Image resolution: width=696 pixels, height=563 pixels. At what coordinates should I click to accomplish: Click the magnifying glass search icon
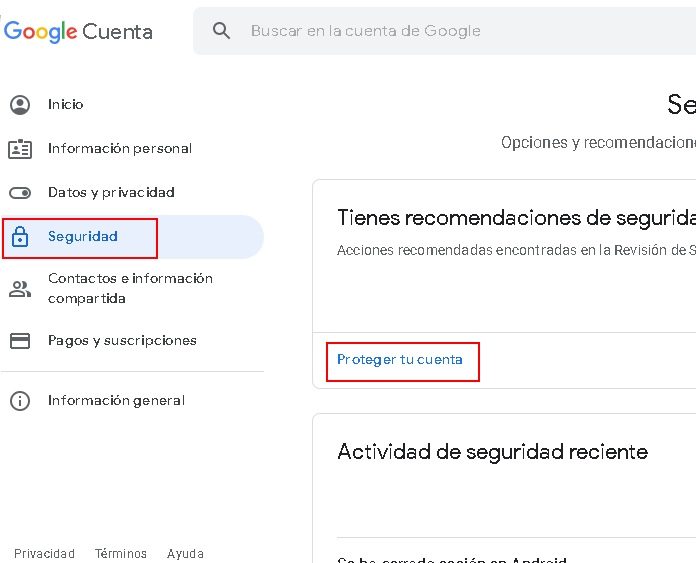222,31
